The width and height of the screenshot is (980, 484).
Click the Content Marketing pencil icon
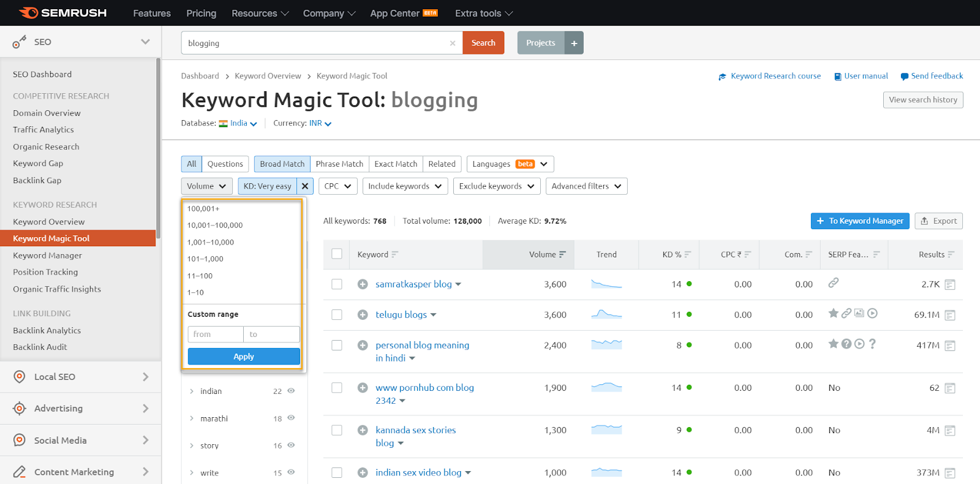pos(20,472)
